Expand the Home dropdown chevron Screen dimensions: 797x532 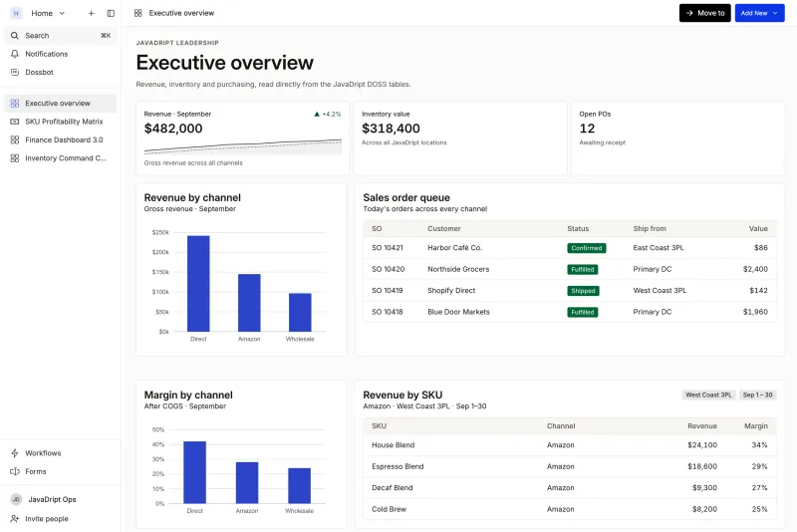point(62,13)
